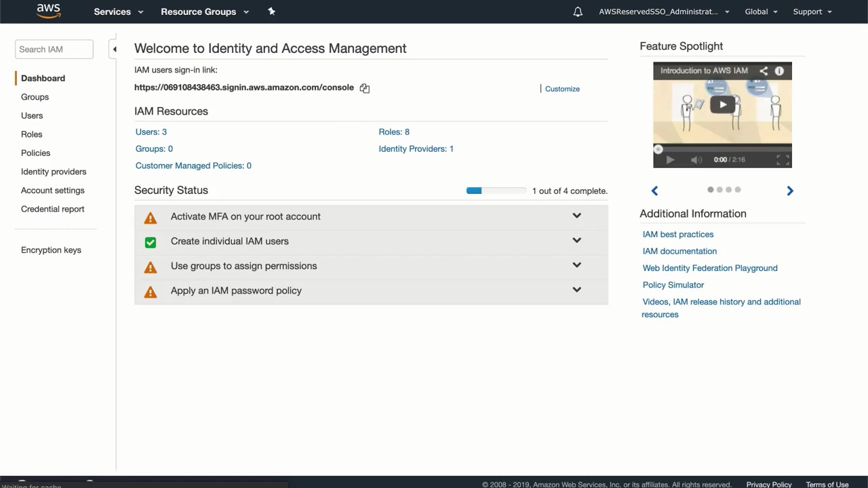Click the Customize sign-in link

pos(562,89)
